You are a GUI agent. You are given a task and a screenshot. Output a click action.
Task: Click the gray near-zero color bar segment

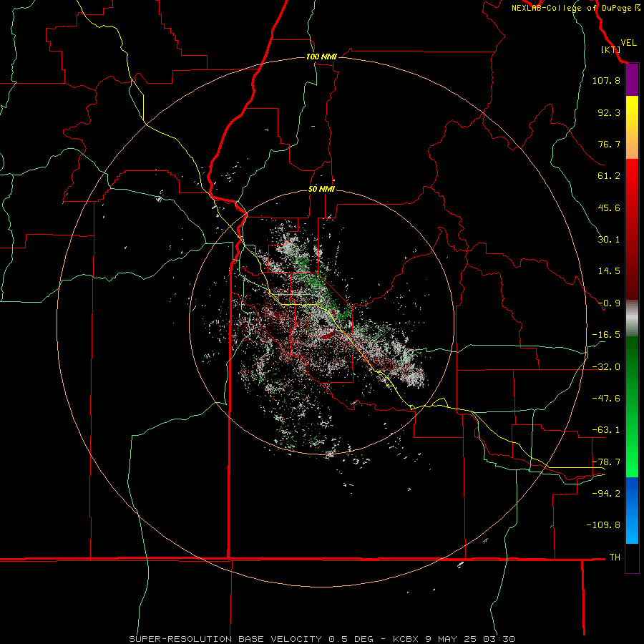tap(632, 318)
